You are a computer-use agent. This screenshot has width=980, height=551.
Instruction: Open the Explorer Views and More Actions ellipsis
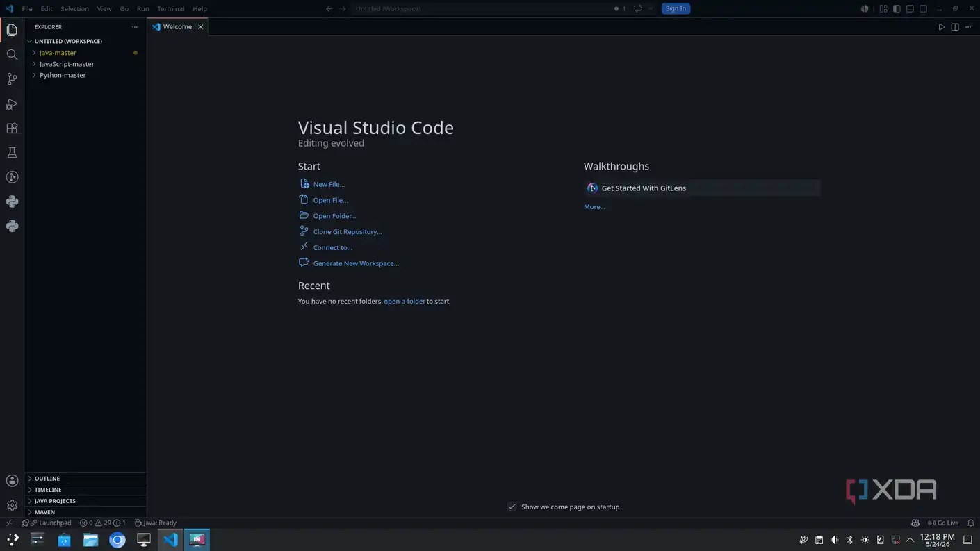click(x=135, y=27)
